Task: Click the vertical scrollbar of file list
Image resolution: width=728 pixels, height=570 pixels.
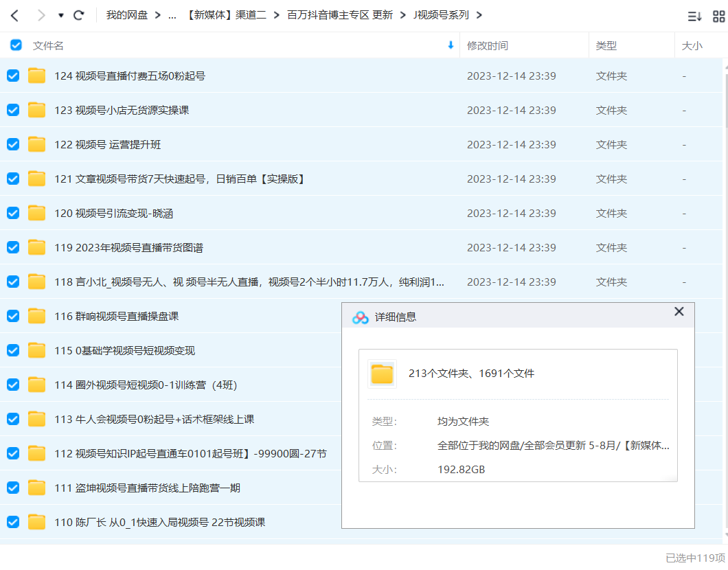Action: pyautogui.click(x=725, y=96)
